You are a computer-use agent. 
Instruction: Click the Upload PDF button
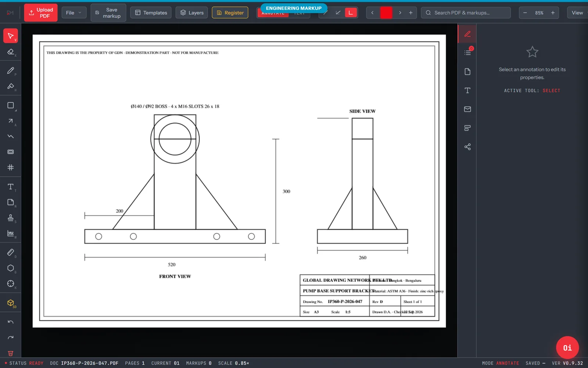(x=41, y=13)
